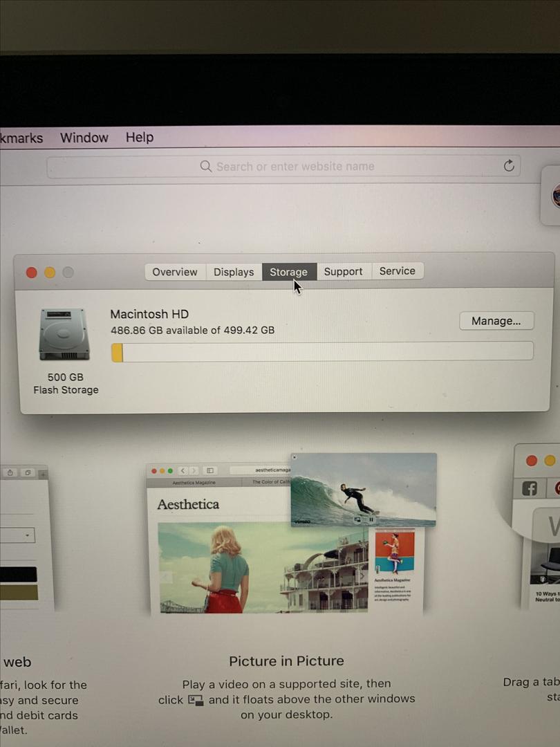Open the Help menu
The height and width of the screenshot is (747, 560).
click(140, 138)
